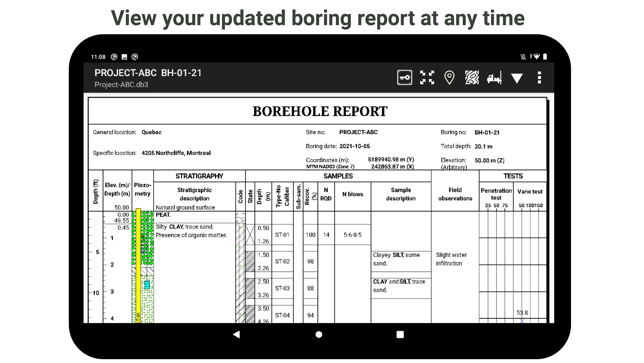
Task: Tap the crossed sample state symbol for ST-01
Action: 250,235
